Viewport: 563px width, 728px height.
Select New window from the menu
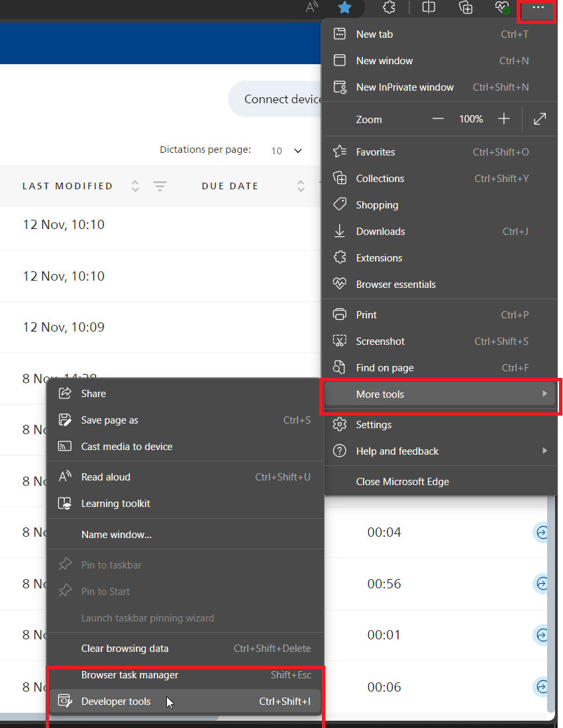(440, 61)
